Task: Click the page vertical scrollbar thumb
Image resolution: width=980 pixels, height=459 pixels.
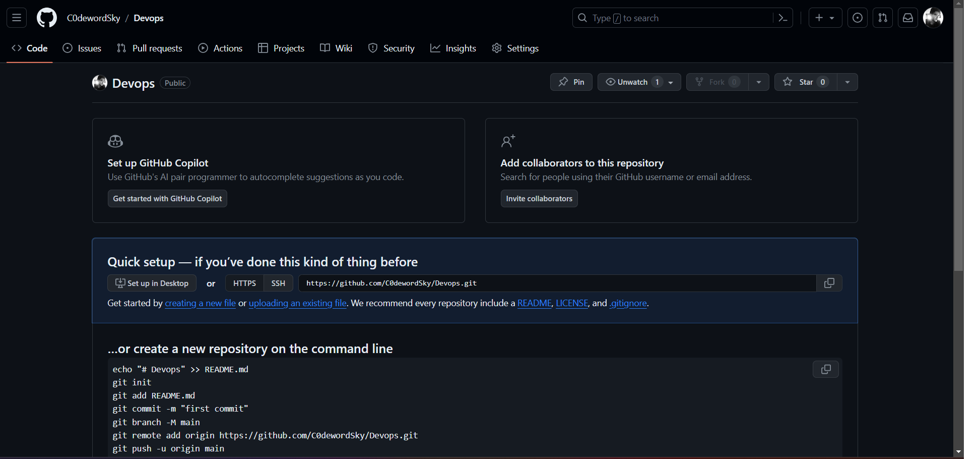Action: [x=958, y=139]
